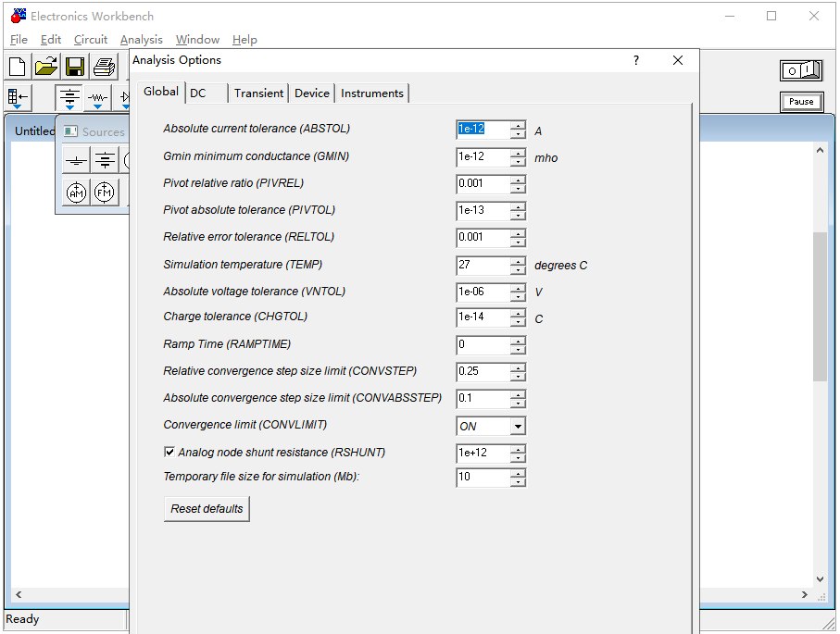Click the Reset defaults button
Screen dimensions: 840x634
207,509
